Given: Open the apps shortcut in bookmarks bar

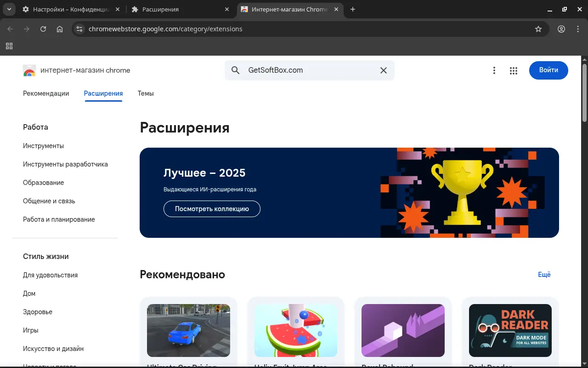Looking at the screenshot, I should point(9,46).
